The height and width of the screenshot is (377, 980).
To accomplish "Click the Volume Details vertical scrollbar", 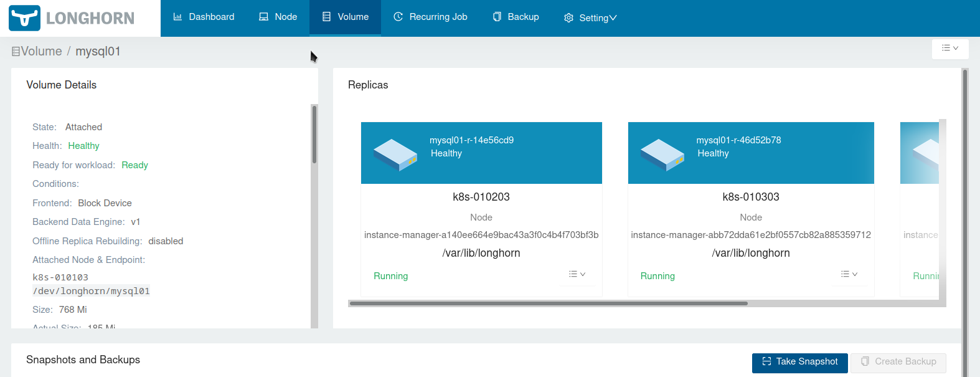I will [x=314, y=134].
